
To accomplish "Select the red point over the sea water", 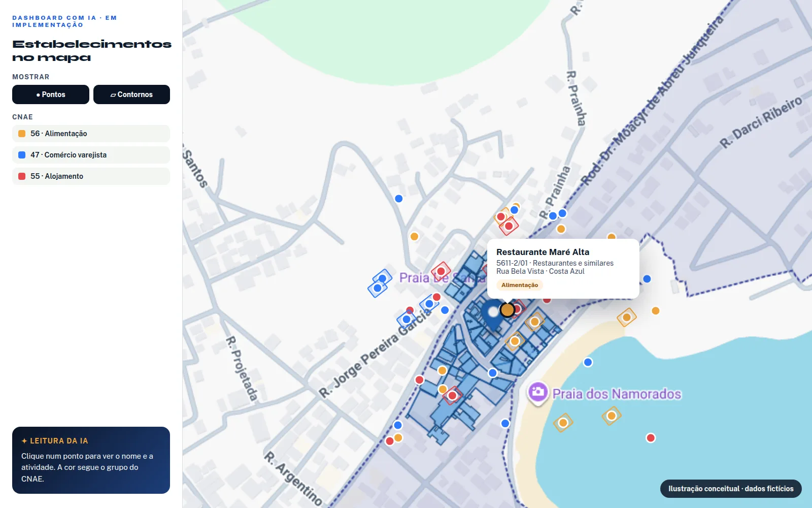I will click(x=651, y=438).
